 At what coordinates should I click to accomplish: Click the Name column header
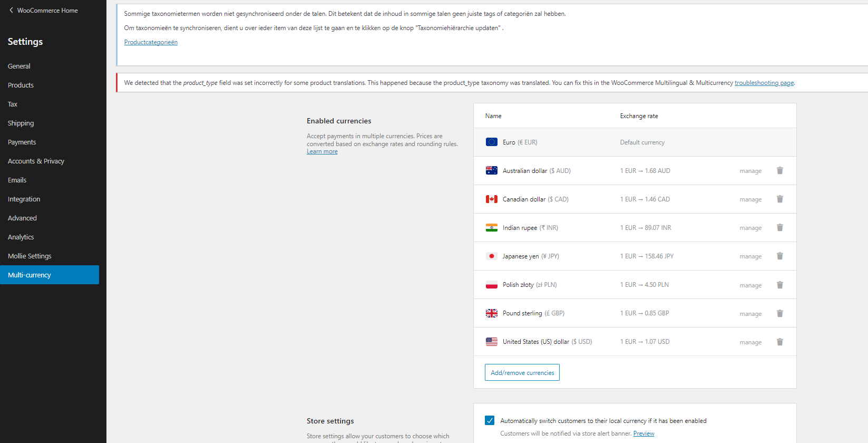tap(493, 116)
